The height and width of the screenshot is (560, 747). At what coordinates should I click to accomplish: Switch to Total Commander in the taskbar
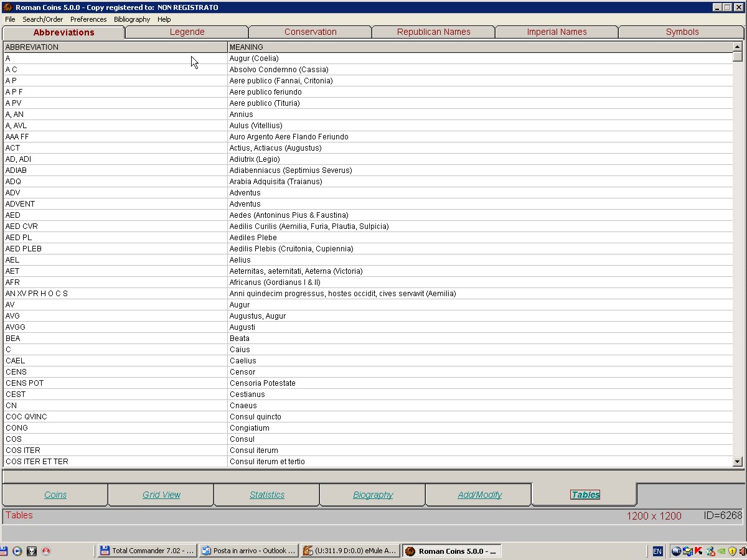point(148,551)
